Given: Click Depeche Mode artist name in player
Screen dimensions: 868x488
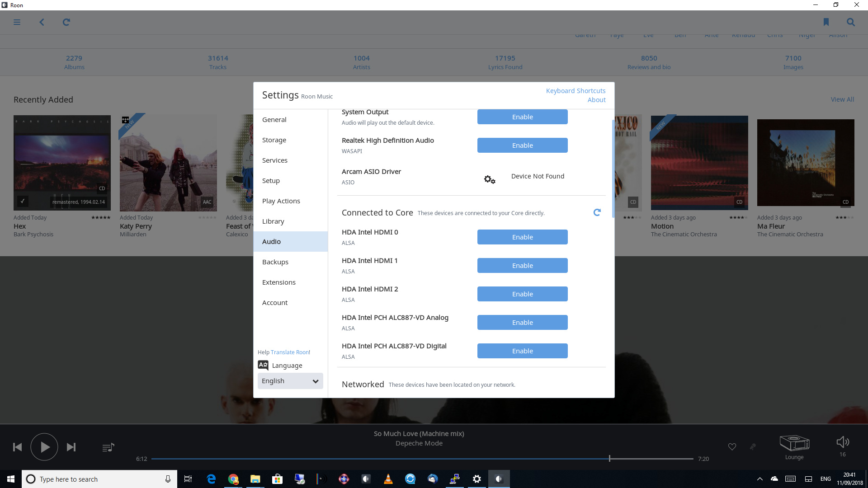Looking at the screenshot, I should coord(419,443).
